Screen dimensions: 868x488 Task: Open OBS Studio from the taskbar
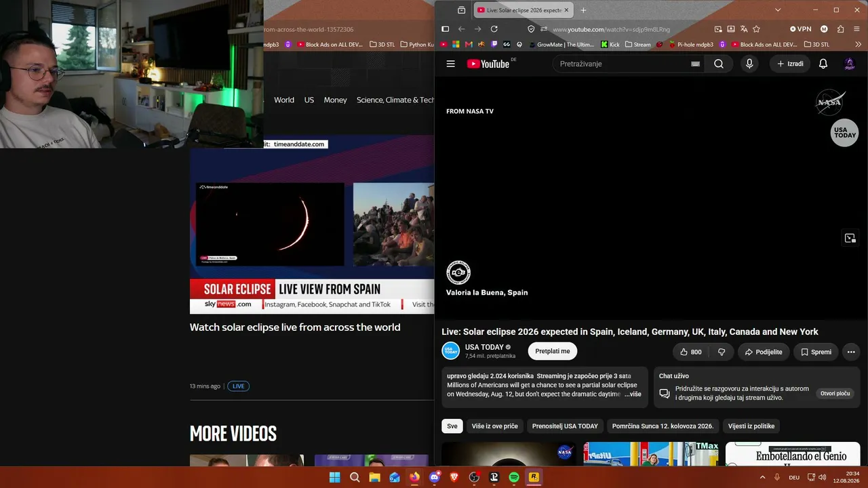474,477
